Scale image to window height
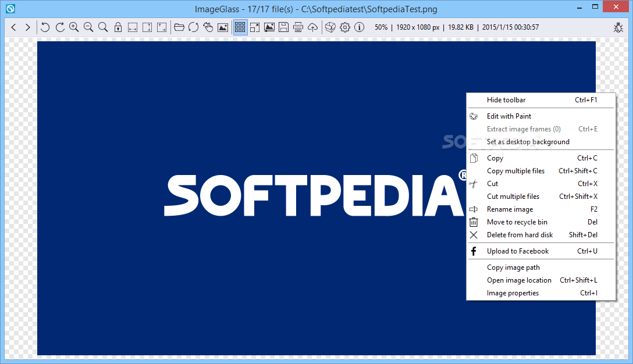This screenshot has width=633, height=364. click(147, 27)
